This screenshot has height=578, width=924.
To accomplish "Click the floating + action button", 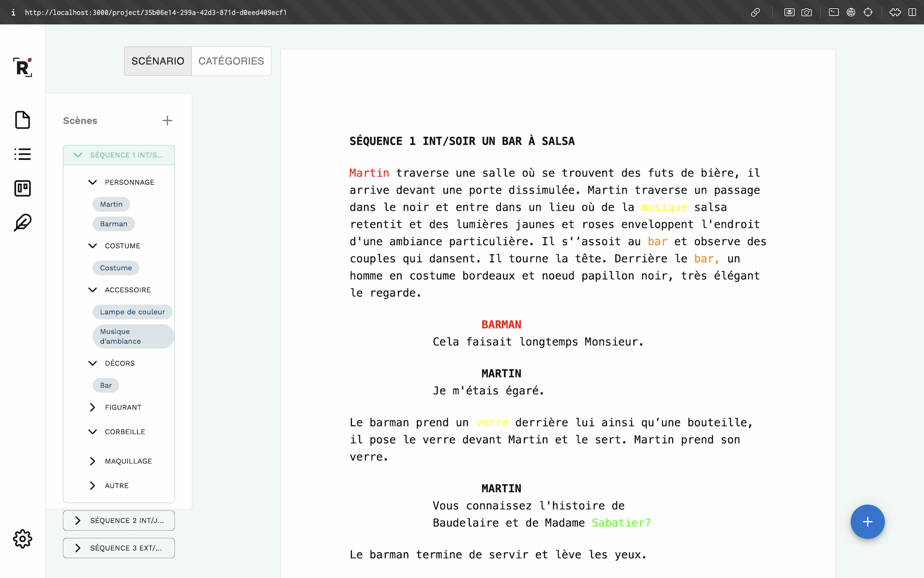I will point(867,522).
